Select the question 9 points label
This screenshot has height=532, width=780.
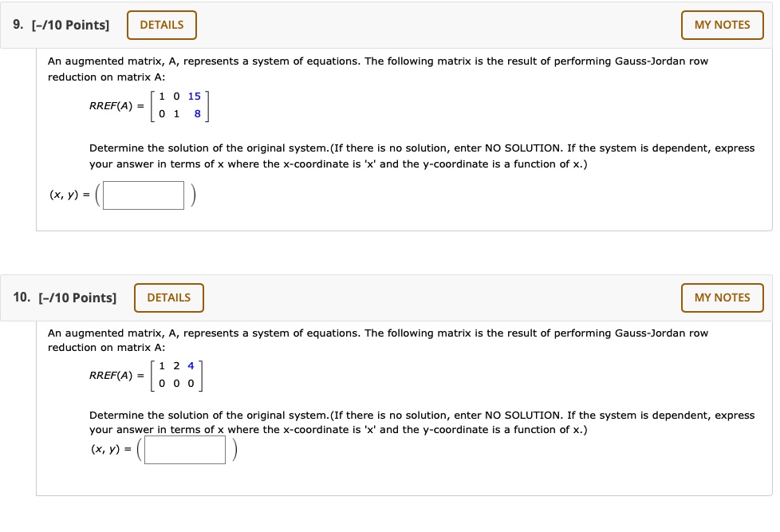(71, 25)
